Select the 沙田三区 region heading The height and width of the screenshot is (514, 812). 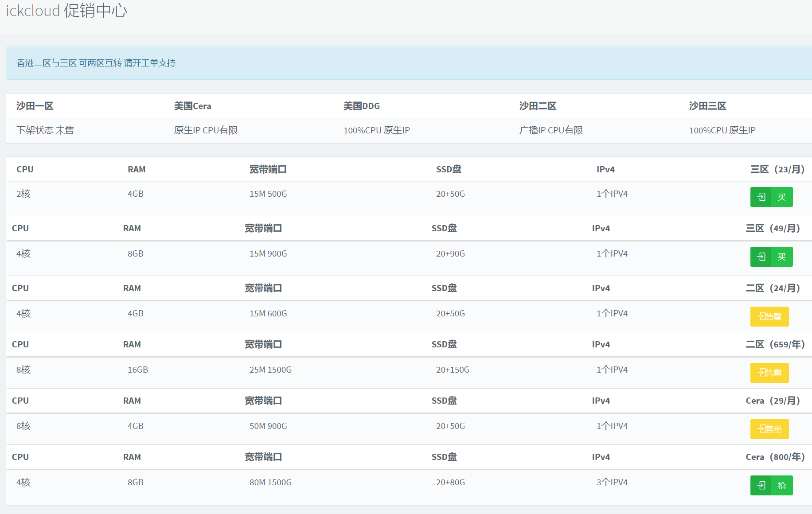coord(707,106)
